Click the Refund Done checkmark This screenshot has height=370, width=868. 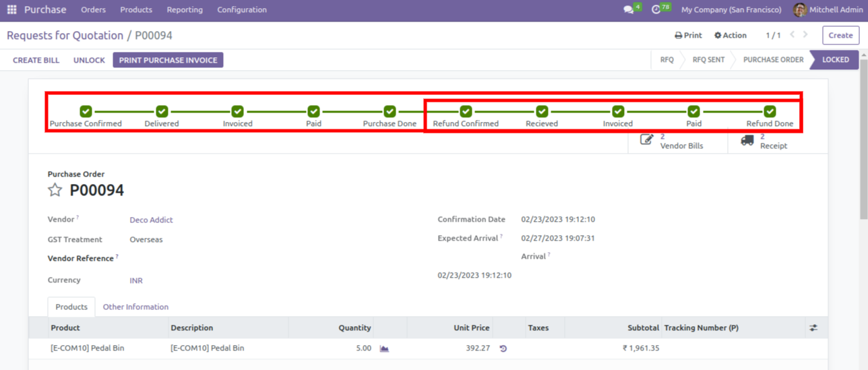770,111
